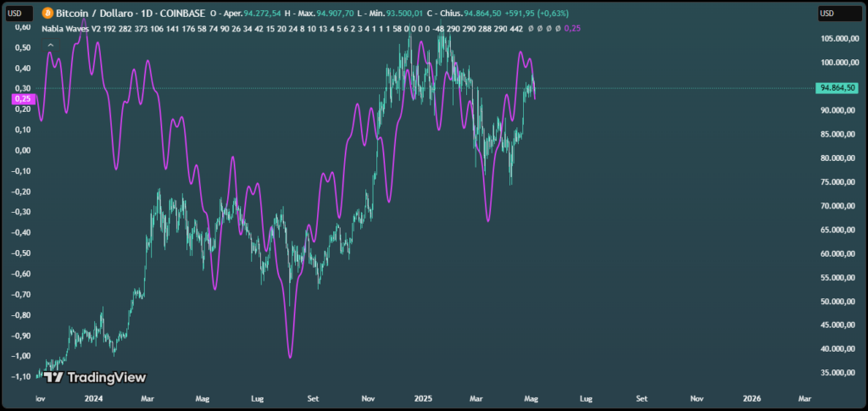Screen dimensions: 868x411
Task: Click the orange Bitcoin logo icon
Action: point(48,14)
